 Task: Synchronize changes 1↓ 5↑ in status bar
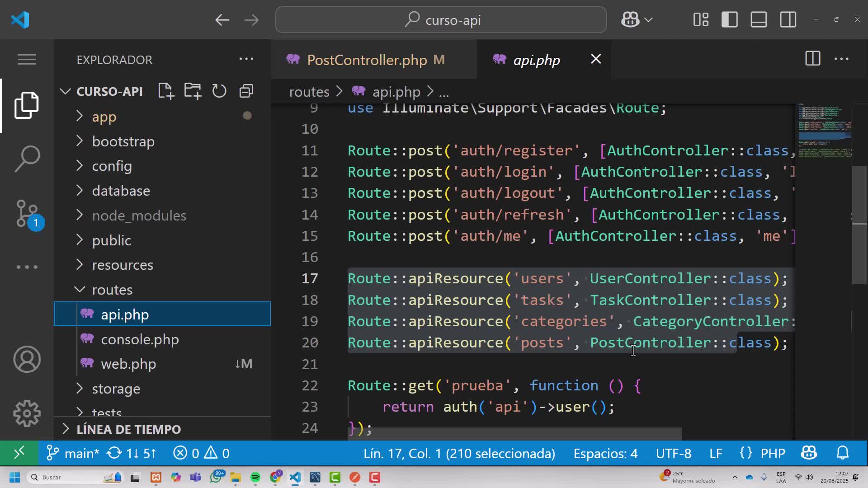[x=132, y=453]
